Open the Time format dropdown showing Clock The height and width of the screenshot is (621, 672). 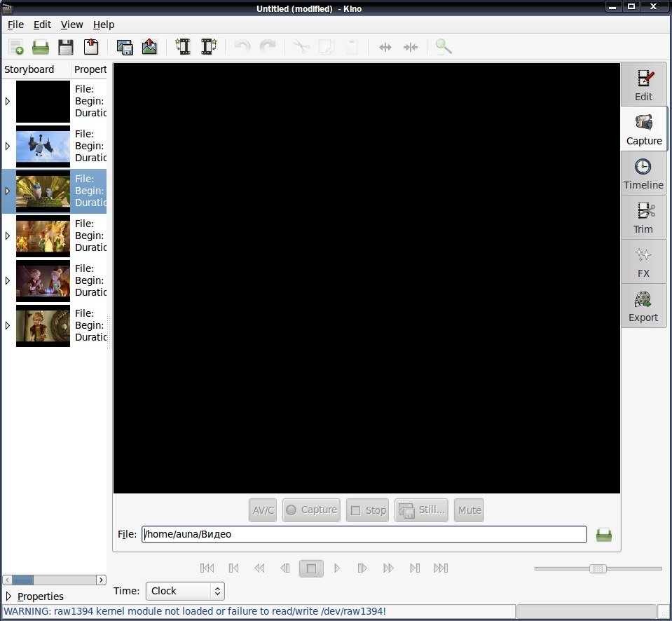185,591
